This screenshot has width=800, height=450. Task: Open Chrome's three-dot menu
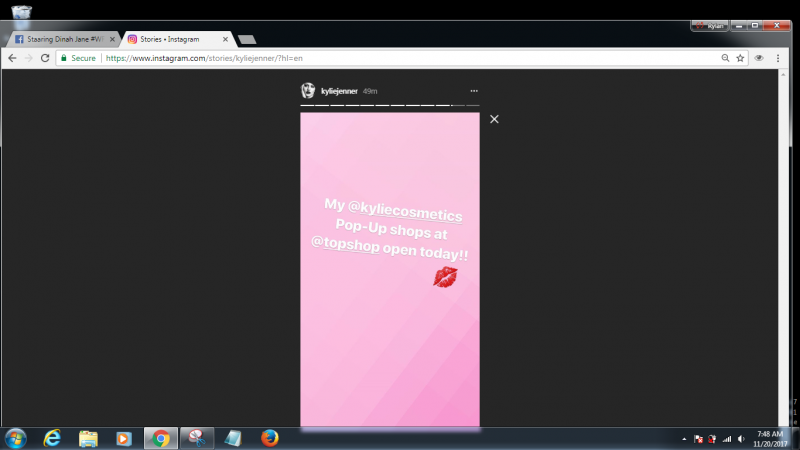[x=778, y=58]
